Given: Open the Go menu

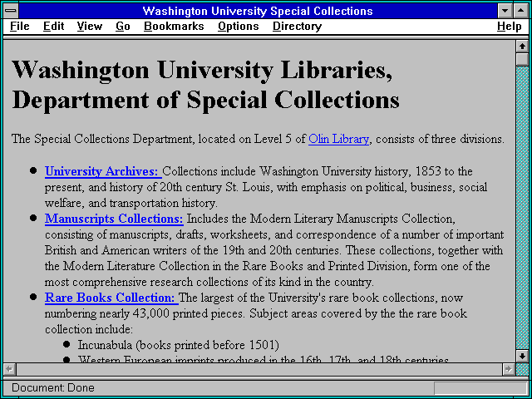Looking at the screenshot, I should tap(123, 27).
